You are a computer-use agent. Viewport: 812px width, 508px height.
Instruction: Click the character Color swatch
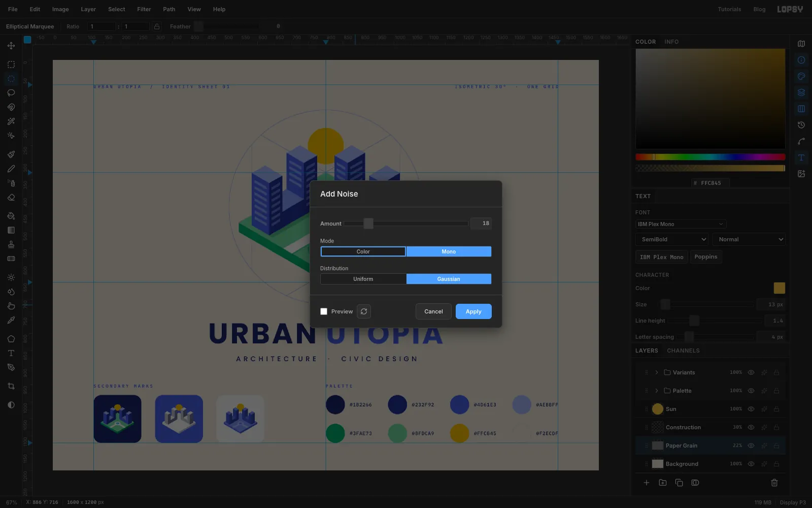[780, 288]
